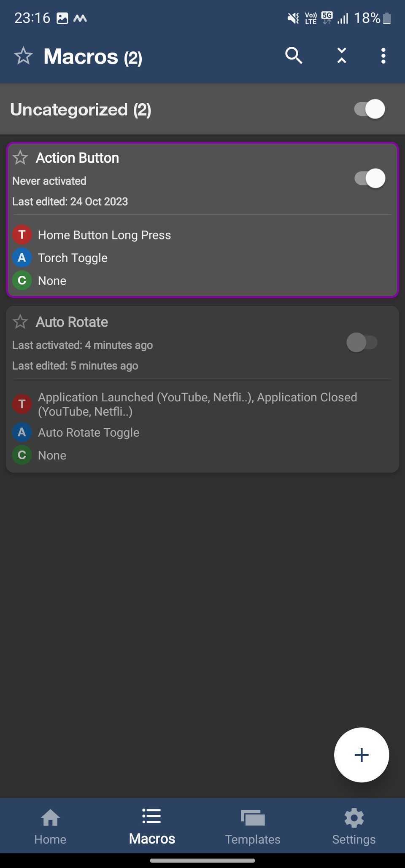The image size is (405, 868).
Task: Tap the star icon beside the Macros title
Action: point(23,55)
